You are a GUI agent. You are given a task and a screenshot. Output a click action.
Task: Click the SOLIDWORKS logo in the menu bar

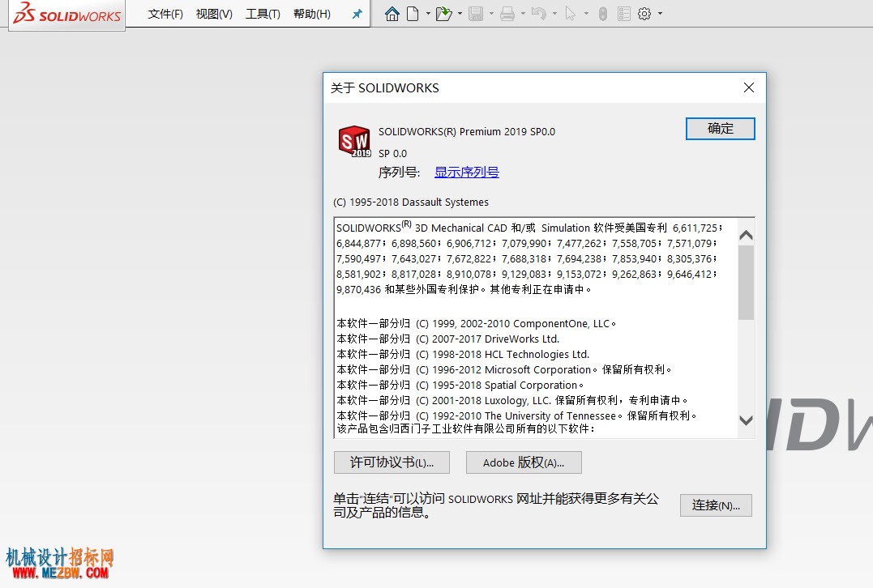click(x=66, y=14)
